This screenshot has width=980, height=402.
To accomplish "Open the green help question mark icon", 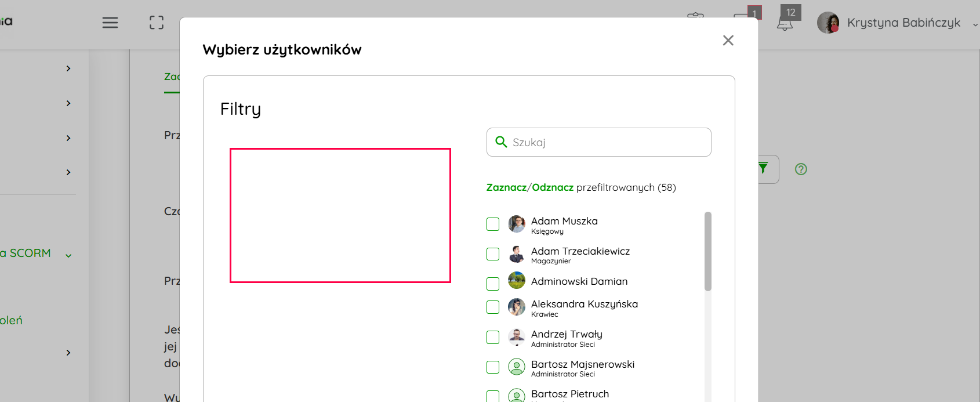I will tap(801, 169).
